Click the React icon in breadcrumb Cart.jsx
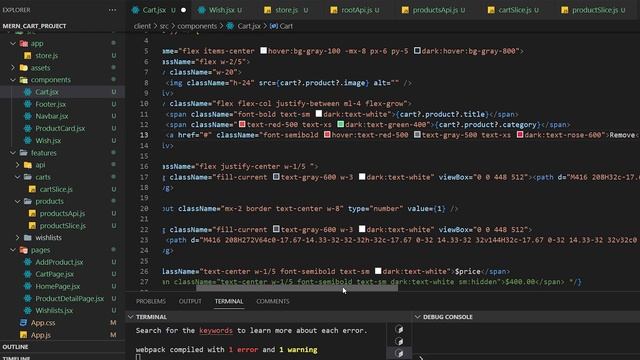Viewport: 640px width, 360px height. (x=230, y=26)
